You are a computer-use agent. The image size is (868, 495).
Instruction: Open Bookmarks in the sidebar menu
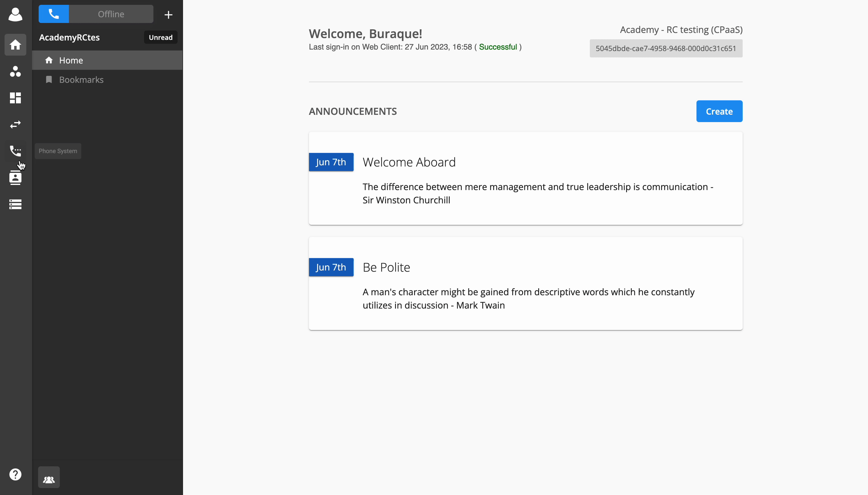click(107, 79)
